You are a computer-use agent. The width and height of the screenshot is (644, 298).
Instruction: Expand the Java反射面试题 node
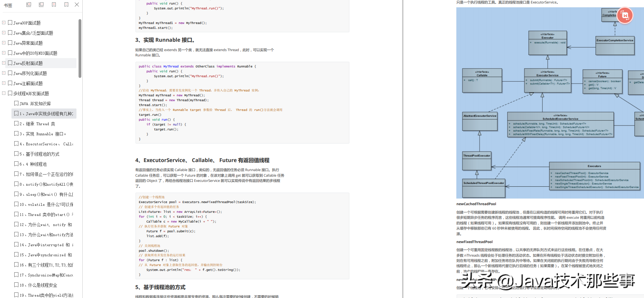pos(4,63)
